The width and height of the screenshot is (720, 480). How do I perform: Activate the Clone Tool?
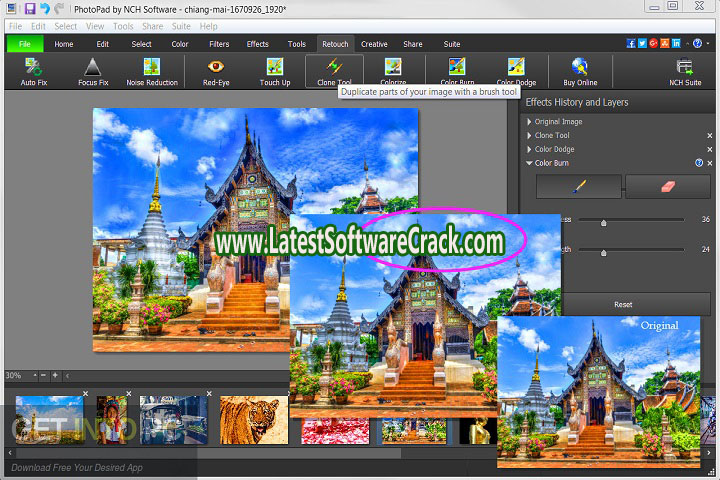[334, 71]
